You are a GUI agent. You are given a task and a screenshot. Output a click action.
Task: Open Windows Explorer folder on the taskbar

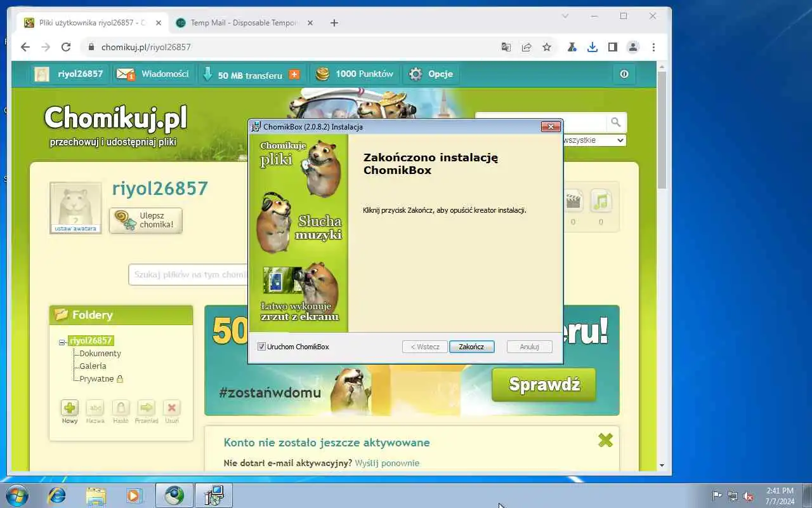click(96, 495)
